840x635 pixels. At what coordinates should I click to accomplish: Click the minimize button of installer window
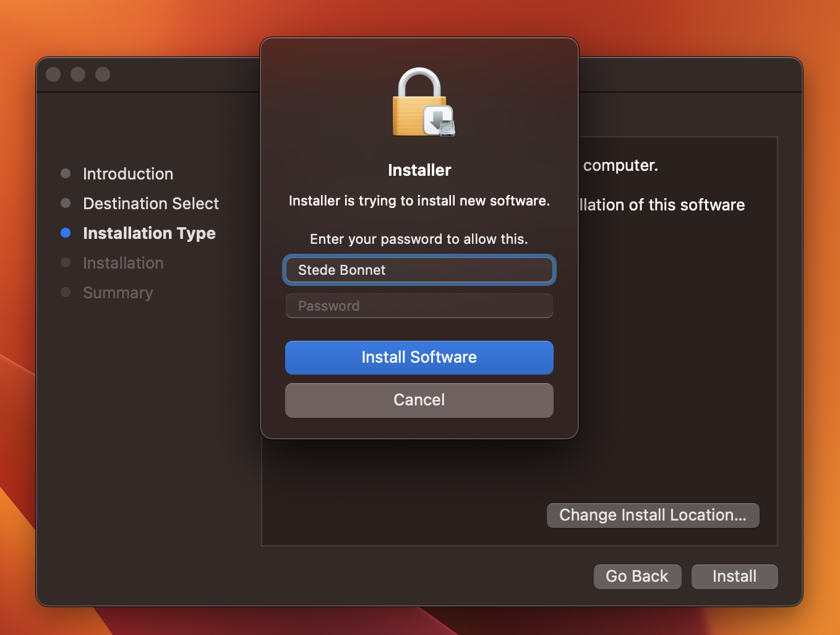pyautogui.click(x=78, y=74)
